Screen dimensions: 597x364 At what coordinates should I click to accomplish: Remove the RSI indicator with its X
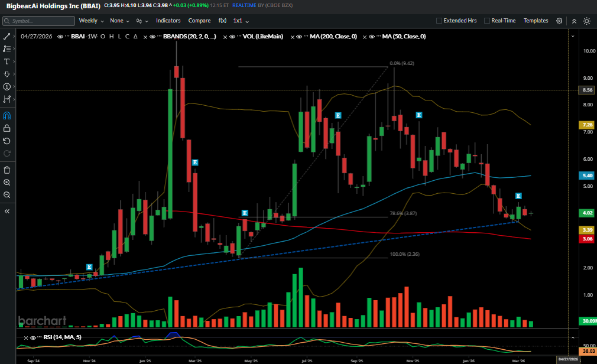[x=26, y=338]
